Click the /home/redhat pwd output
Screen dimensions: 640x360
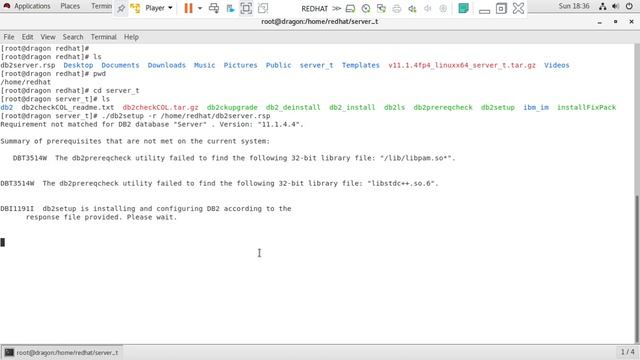point(26,82)
